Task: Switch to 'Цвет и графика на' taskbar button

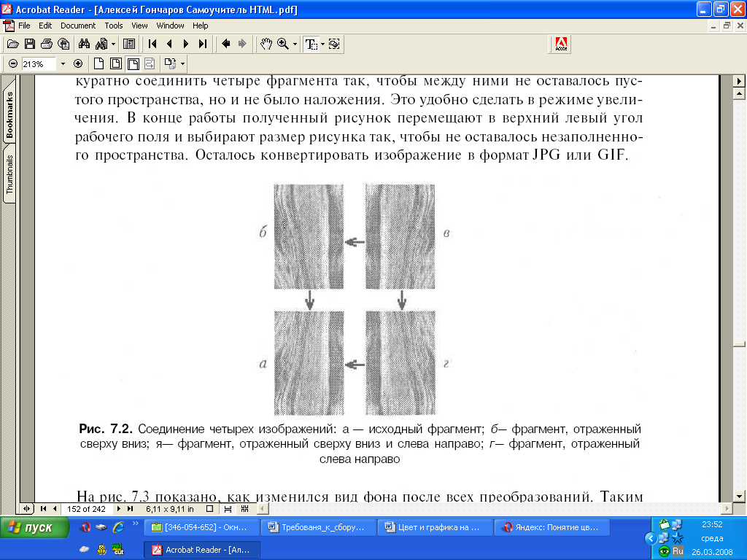Action: pyautogui.click(x=436, y=528)
